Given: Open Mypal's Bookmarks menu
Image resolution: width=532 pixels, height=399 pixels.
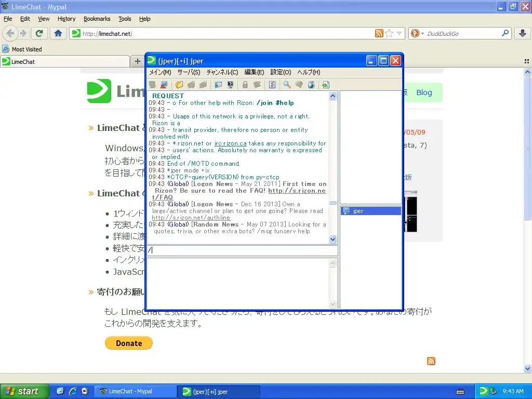Looking at the screenshot, I should pos(97,19).
